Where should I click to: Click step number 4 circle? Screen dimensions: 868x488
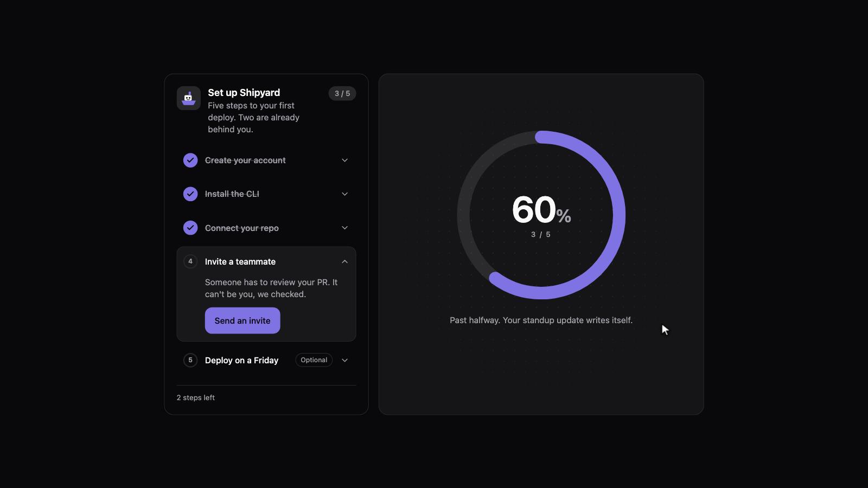pos(190,261)
